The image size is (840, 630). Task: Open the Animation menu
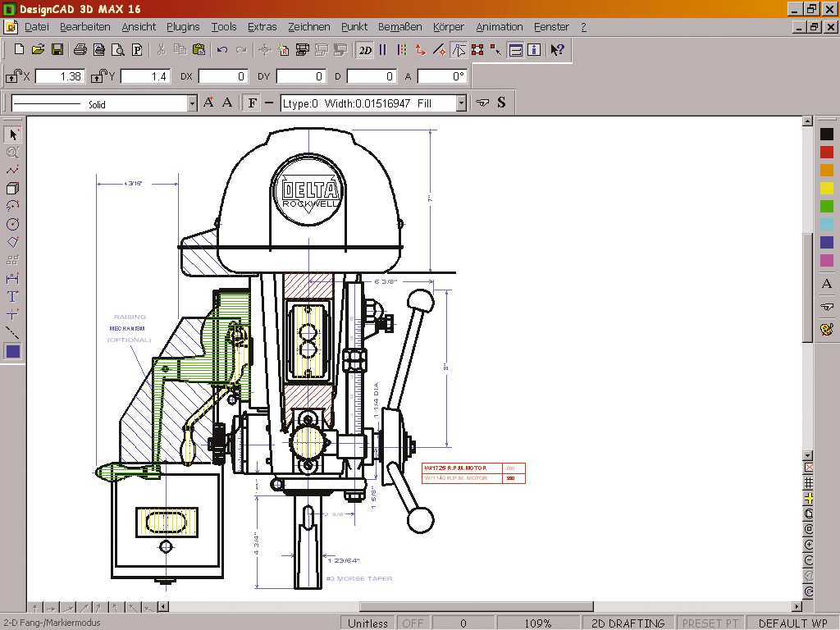click(x=499, y=26)
